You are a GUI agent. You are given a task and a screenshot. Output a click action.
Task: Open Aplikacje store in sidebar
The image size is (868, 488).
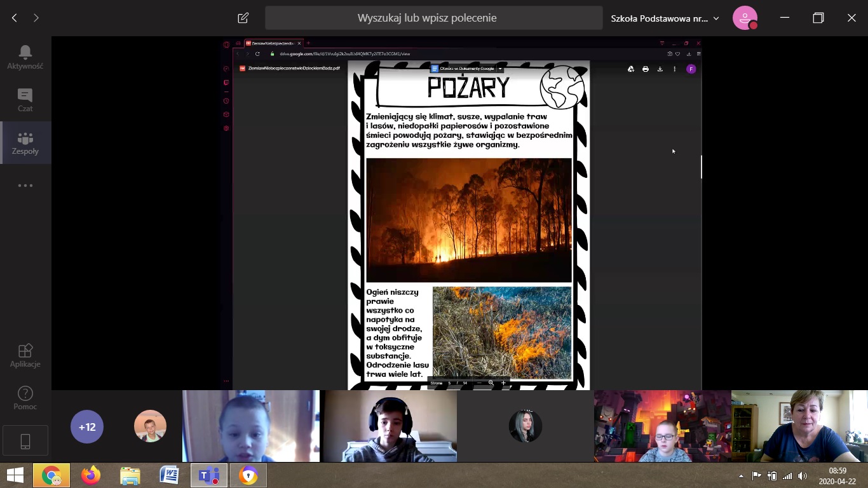[25, 356]
